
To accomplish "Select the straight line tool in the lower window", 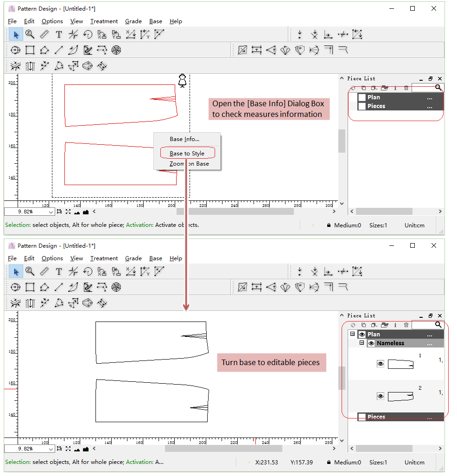I will pos(59,287).
